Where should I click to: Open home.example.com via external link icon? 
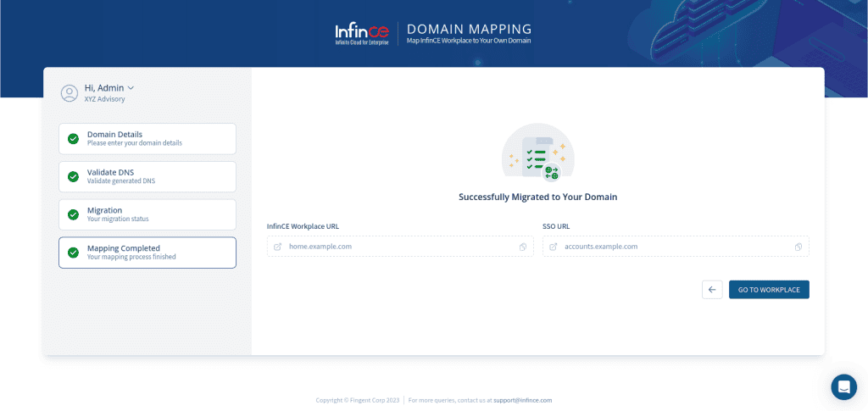tap(278, 247)
